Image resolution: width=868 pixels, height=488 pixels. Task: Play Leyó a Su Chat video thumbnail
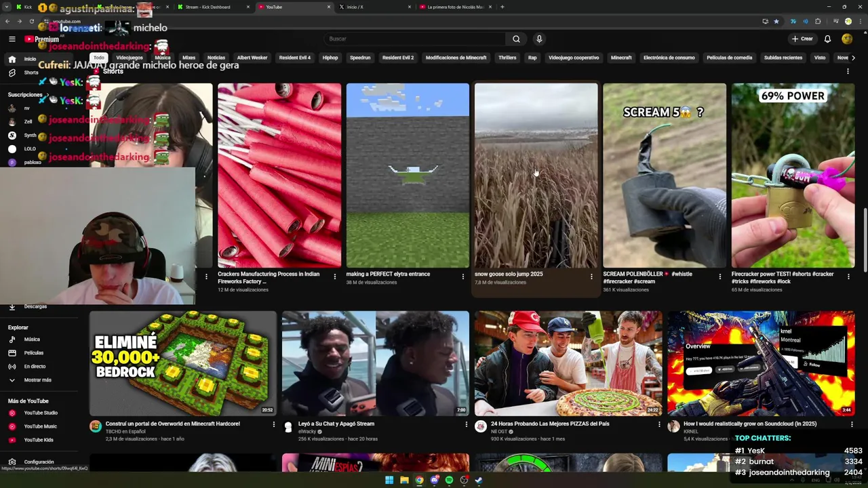pos(376,363)
